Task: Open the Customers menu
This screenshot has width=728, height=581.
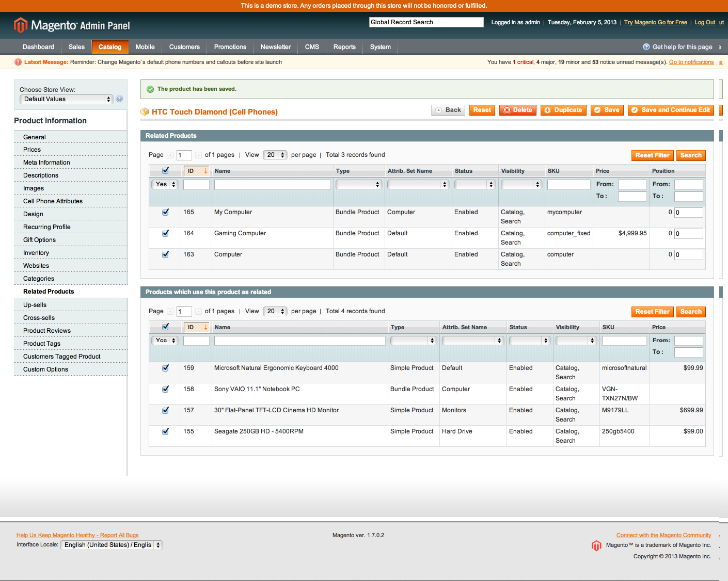Action: pos(184,47)
